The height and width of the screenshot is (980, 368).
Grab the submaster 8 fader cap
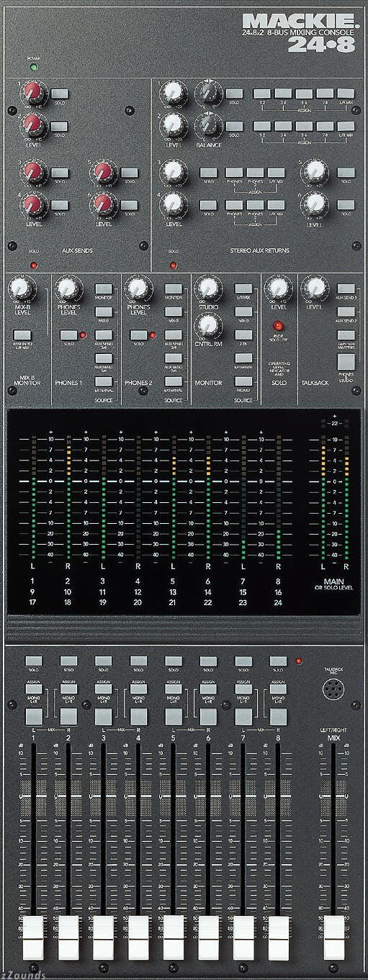(x=279, y=938)
